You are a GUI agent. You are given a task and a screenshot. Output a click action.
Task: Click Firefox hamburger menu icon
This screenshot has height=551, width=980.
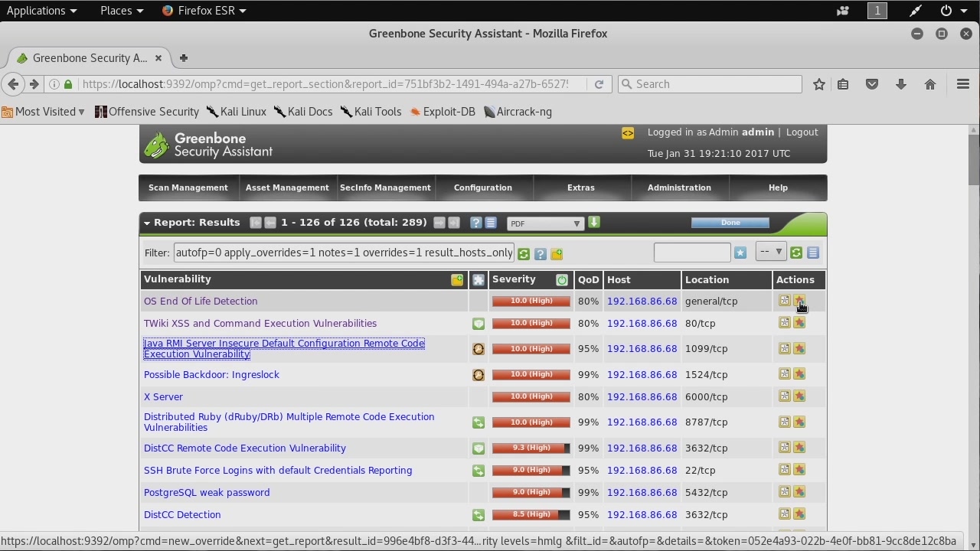click(963, 84)
